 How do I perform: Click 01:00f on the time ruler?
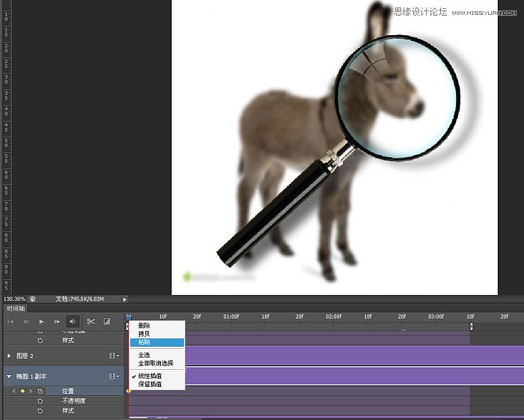click(x=231, y=317)
